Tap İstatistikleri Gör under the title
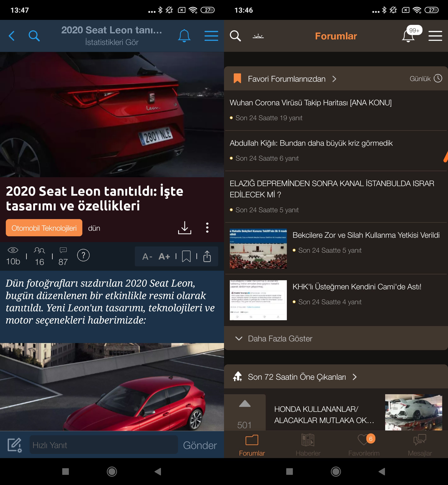This screenshot has height=485, width=448. [112, 42]
